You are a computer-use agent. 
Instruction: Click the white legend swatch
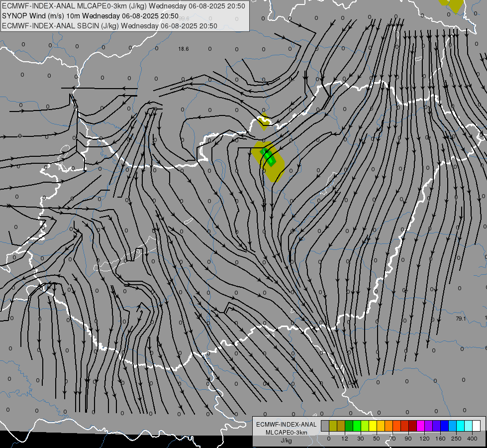[x=477, y=426]
